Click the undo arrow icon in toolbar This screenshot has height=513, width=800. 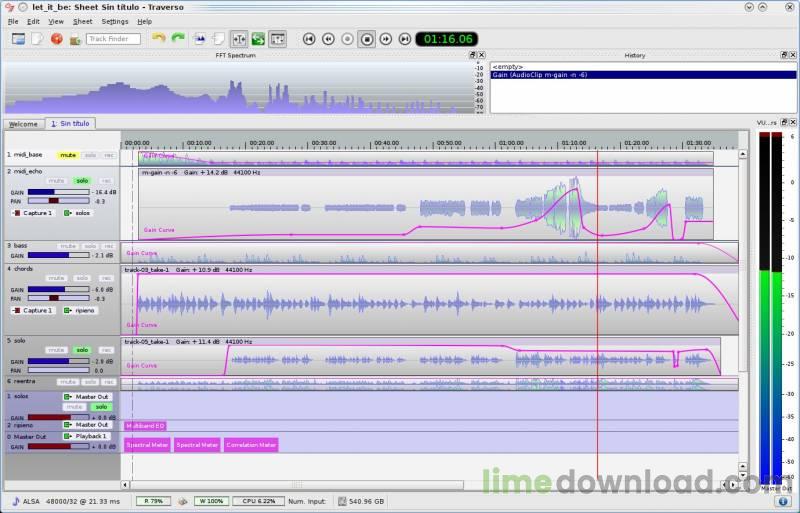(159, 39)
